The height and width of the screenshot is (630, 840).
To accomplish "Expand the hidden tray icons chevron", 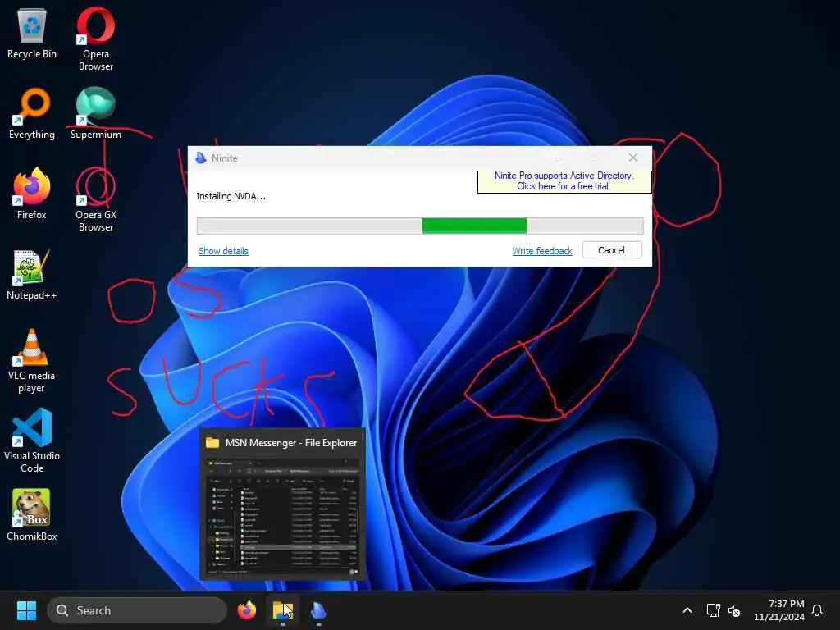I will (687, 610).
